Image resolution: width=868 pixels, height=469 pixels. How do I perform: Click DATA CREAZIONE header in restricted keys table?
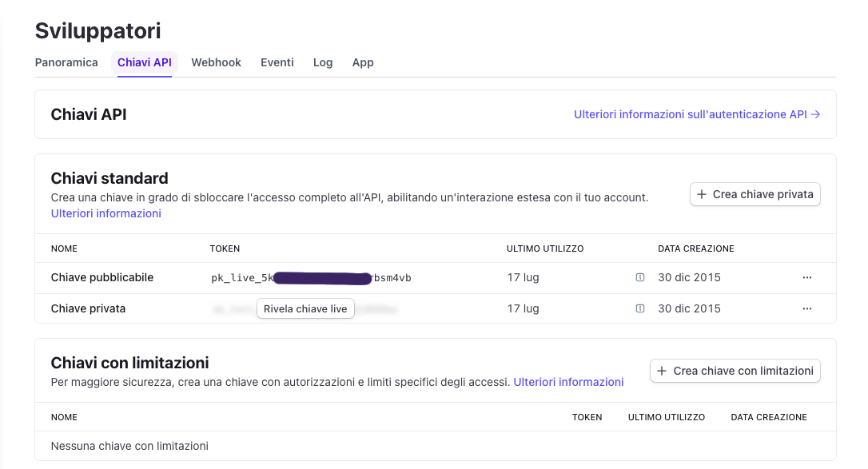tap(769, 418)
